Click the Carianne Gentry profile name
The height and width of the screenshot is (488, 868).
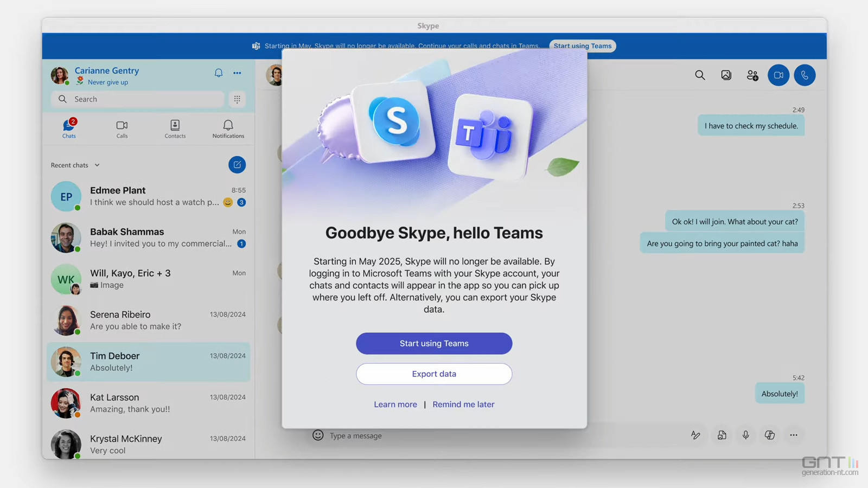[107, 70]
